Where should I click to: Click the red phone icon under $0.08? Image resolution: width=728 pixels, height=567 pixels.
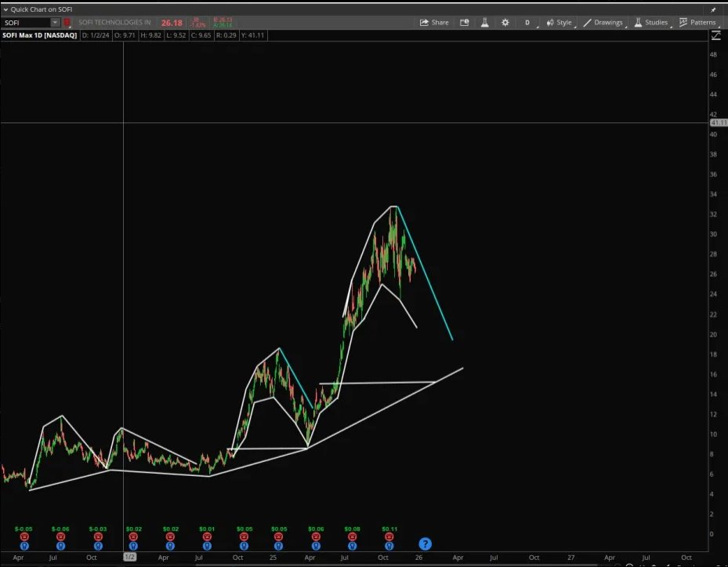352,536
